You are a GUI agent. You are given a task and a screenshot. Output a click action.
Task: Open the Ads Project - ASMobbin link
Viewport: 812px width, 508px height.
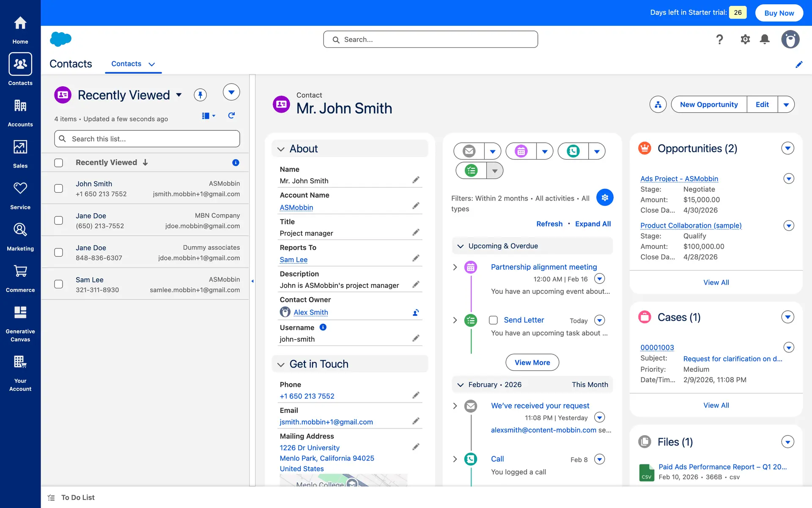[679, 179]
